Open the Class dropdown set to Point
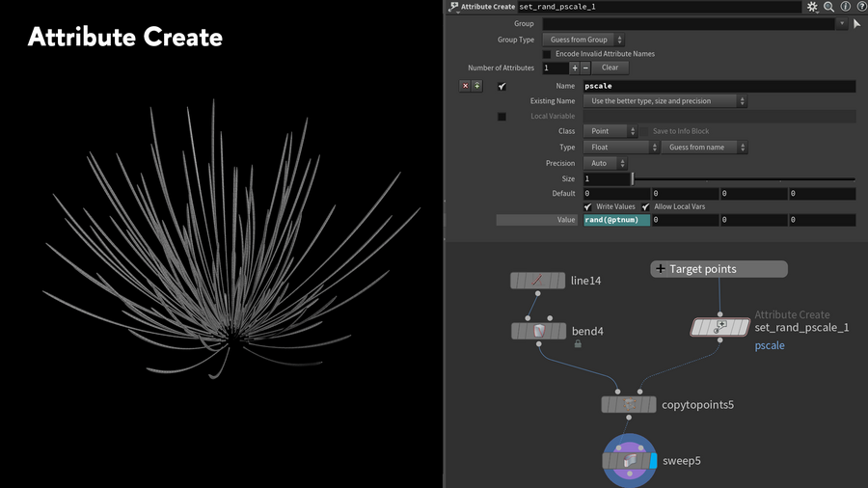This screenshot has width=868, height=488. [x=610, y=131]
